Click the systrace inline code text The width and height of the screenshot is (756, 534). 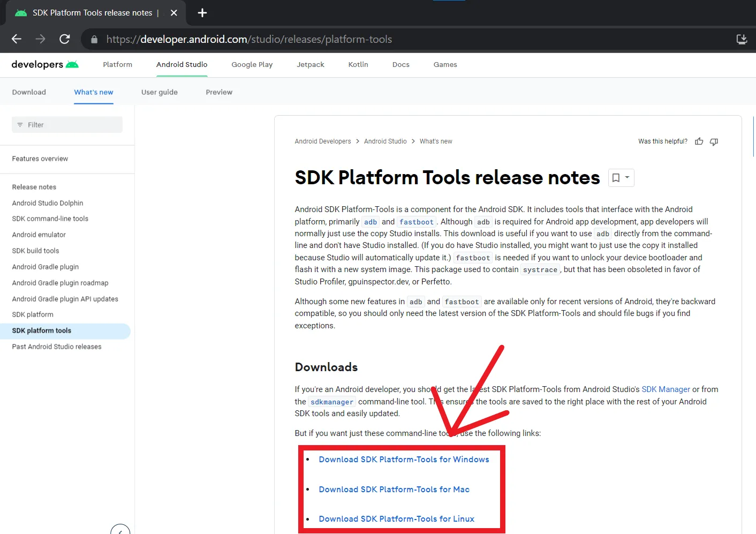click(x=540, y=269)
